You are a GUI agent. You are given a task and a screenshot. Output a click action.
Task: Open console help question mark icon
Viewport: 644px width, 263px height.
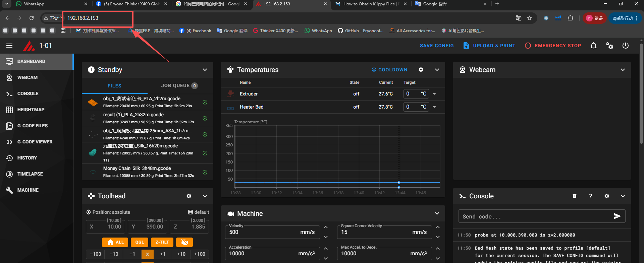[590, 196]
